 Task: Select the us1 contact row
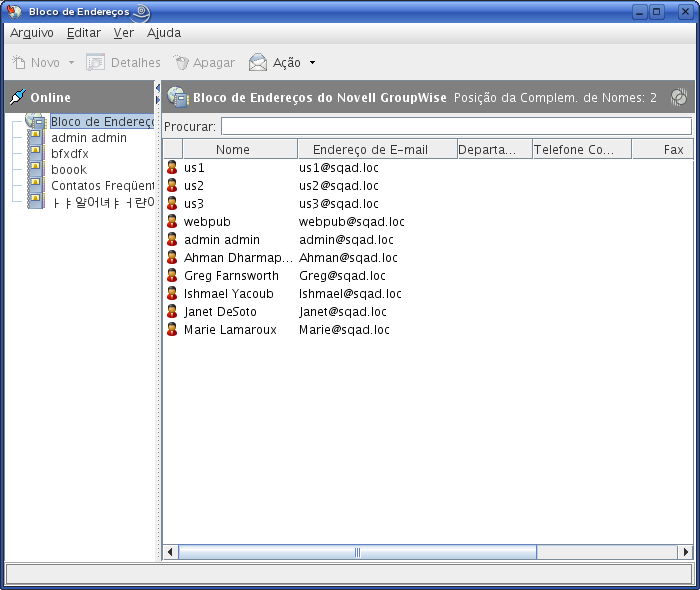coord(428,168)
